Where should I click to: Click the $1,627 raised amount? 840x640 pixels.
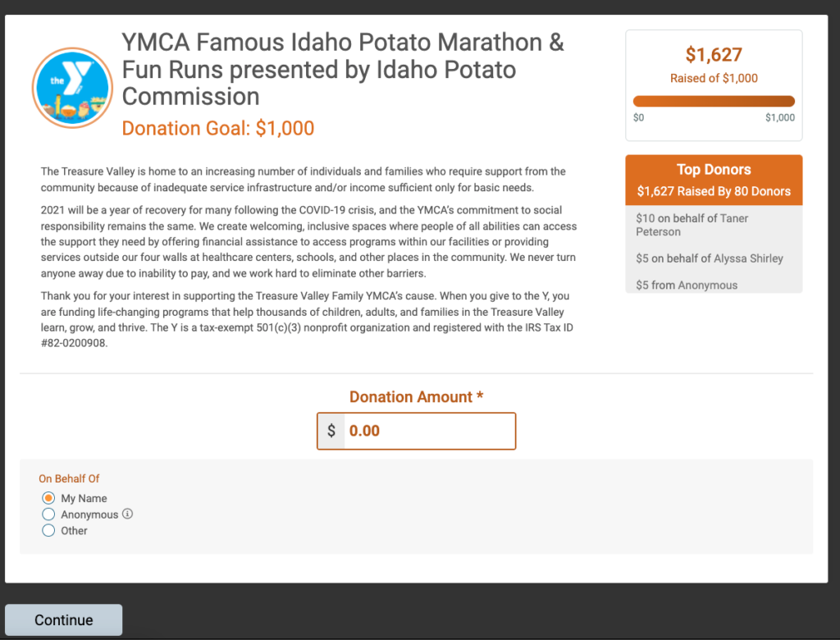(x=714, y=55)
